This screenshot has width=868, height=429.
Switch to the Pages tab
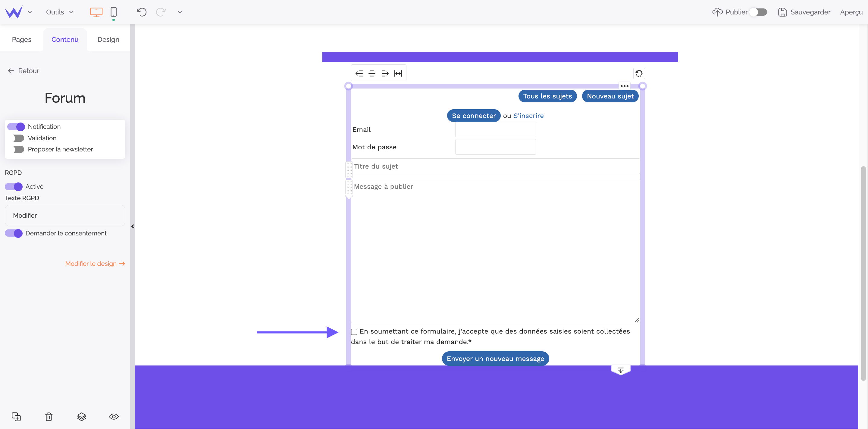point(22,39)
